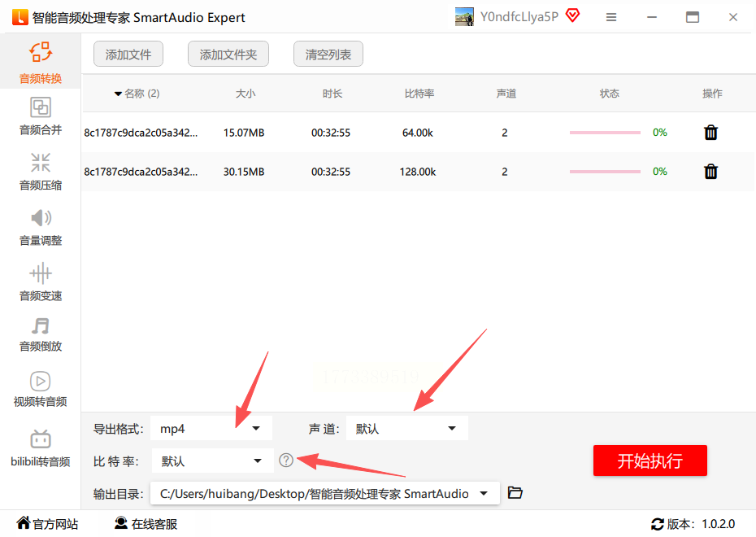Click progress bar of the 128.00k file
The width and height of the screenshot is (756, 537).
pos(605,172)
